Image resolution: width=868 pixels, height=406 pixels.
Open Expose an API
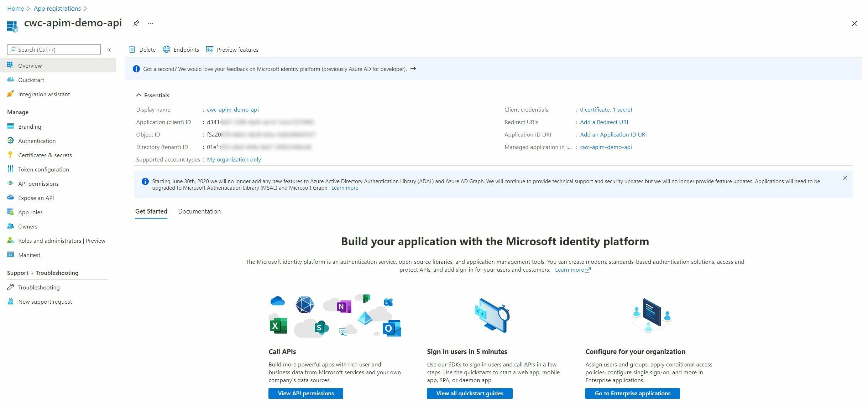click(36, 198)
